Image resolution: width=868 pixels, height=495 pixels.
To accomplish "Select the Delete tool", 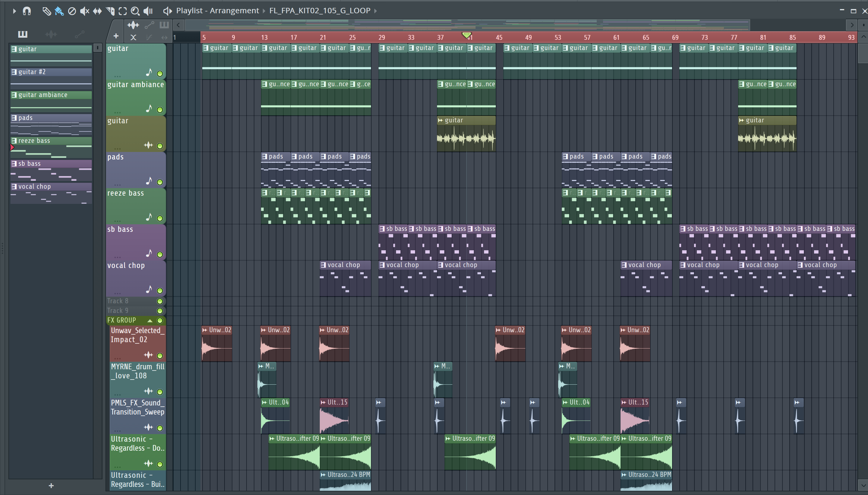I will coord(72,11).
